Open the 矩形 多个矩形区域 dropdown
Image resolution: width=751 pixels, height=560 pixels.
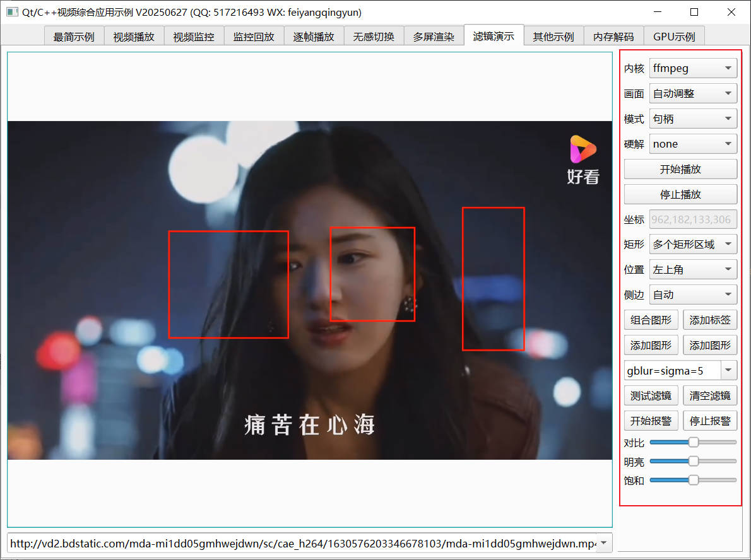pos(692,245)
